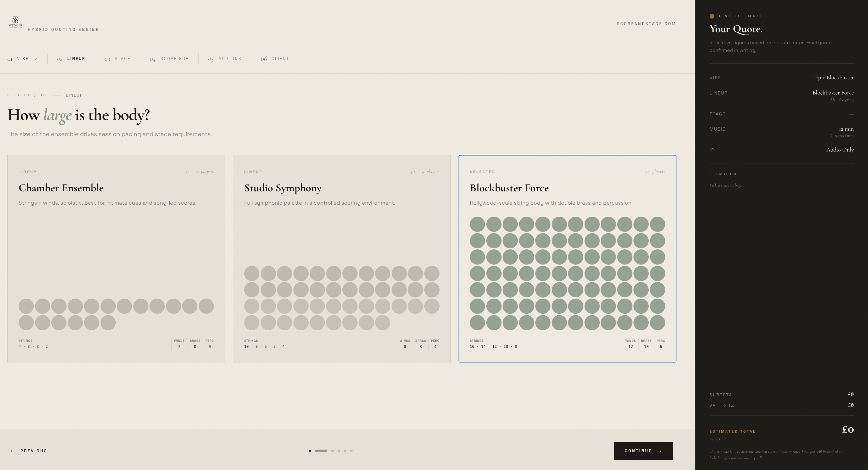The width and height of the screenshot is (868, 470).
Task: Click the live estimate status dot
Action: click(712, 16)
